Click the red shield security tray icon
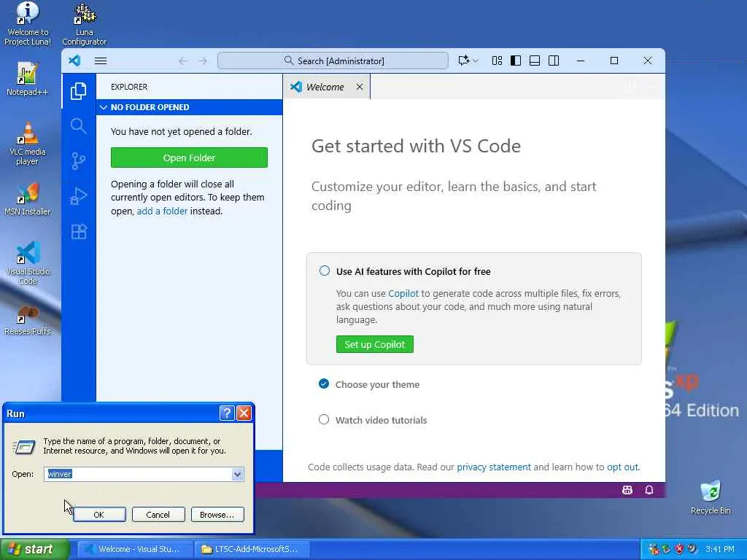Viewport: 747px width, 560px height. pos(679,549)
